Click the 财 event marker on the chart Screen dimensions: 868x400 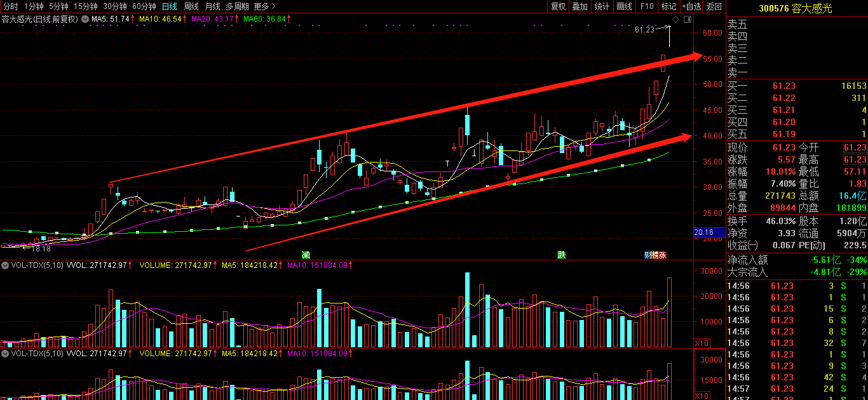pos(648,255)
